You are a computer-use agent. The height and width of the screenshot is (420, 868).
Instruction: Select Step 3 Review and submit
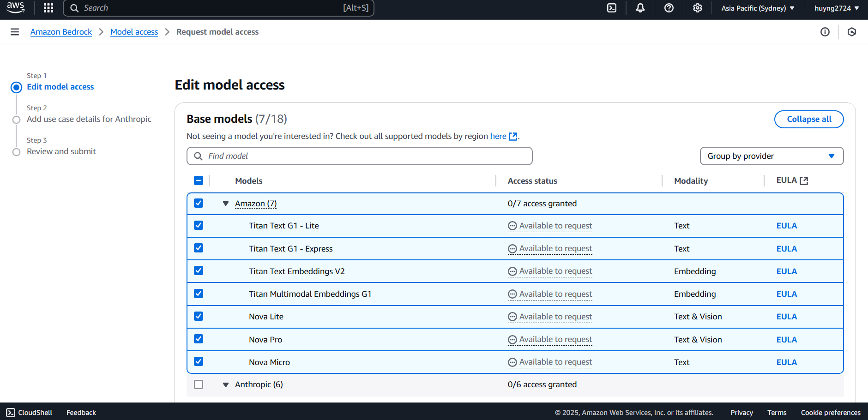click(x=61, y=151)
